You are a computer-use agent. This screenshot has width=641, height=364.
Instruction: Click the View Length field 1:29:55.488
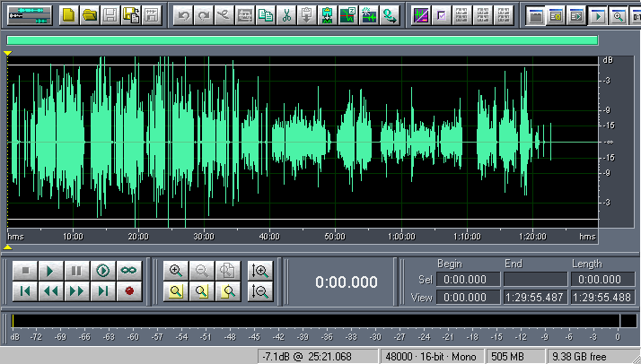click(602, 297)
